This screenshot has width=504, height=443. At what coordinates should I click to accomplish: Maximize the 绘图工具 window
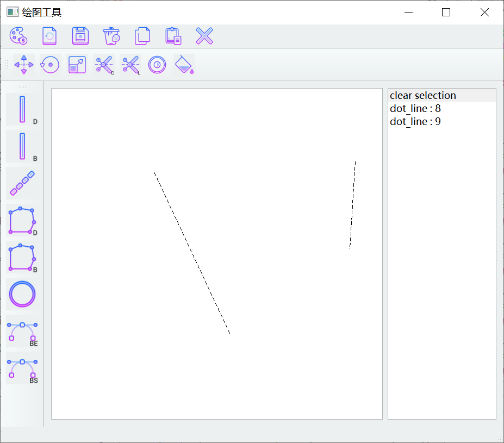(446, 12)
